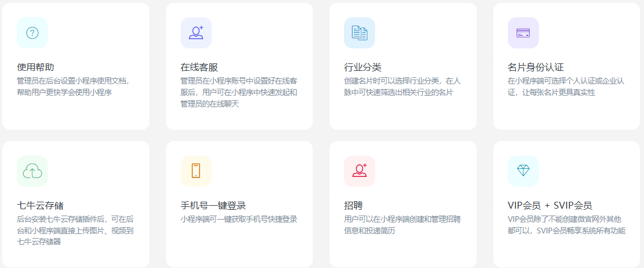Click the description text under 七牛云存储
This screenshot has width=644, height=268.
(x=75, y=231)
